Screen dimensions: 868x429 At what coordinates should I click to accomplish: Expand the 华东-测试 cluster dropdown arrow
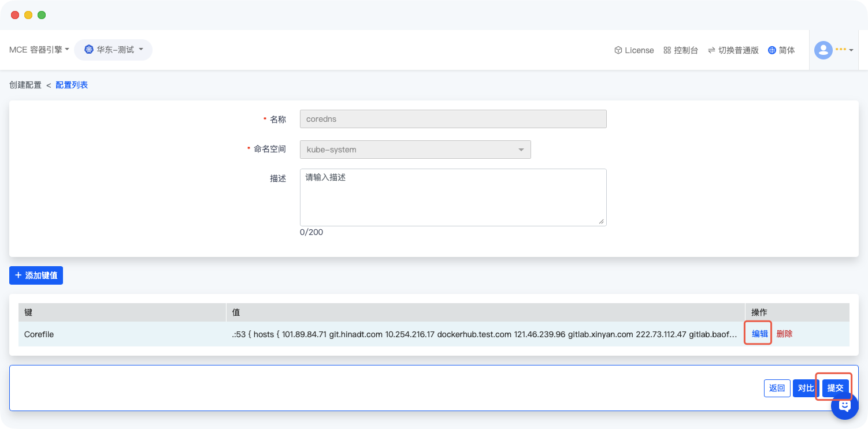(141, 50)
